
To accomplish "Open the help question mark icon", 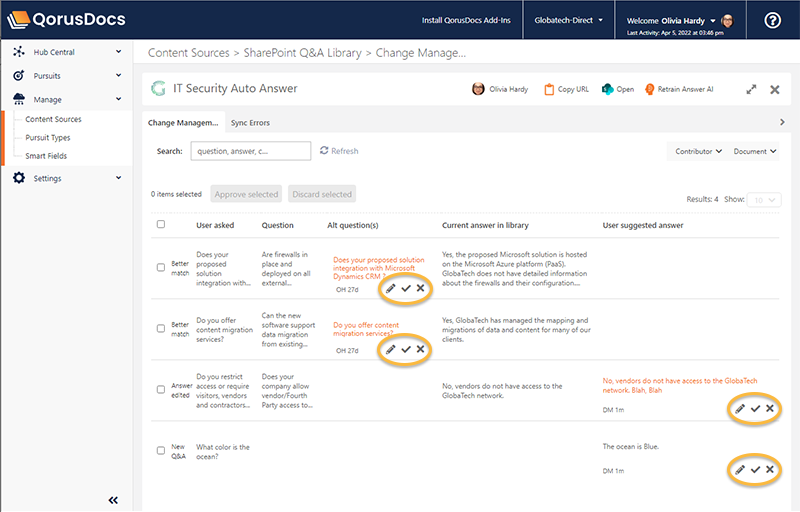I will coord(772,20).
